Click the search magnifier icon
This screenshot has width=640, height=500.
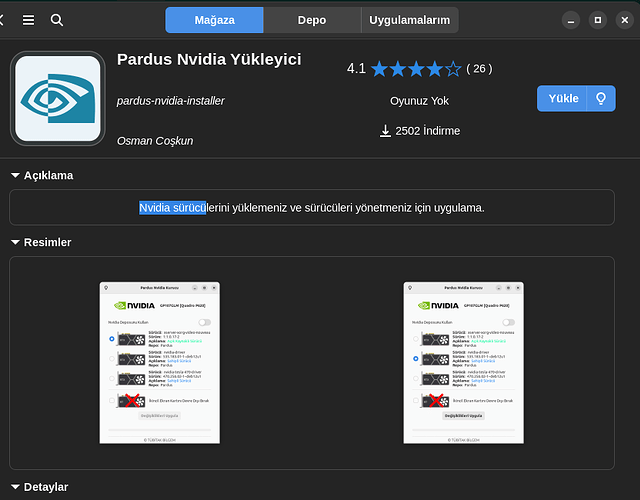click(57, 20)
